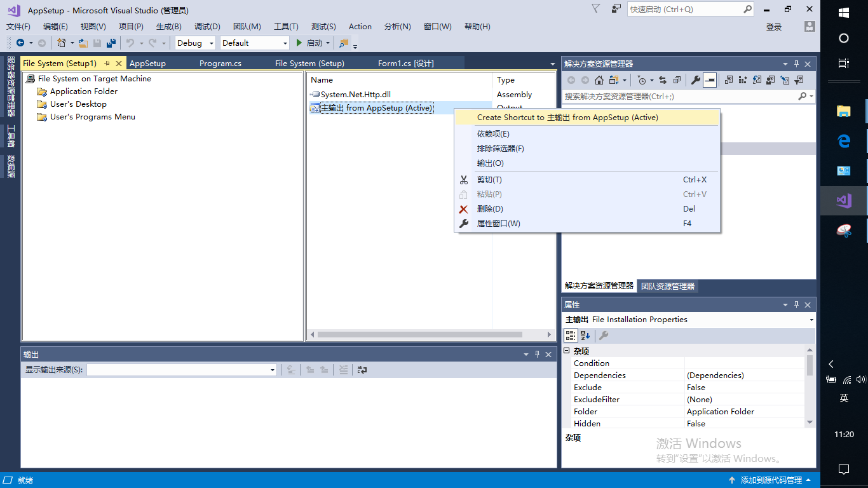Viewport: 868px width, 488px height.
Task: Click the Sync with Active Document icon
Action: 663,79
